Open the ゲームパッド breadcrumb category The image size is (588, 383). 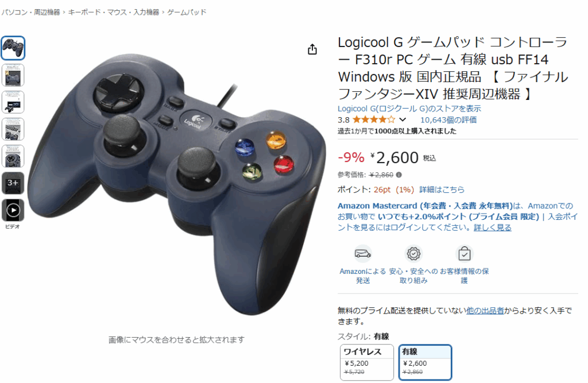187,13
